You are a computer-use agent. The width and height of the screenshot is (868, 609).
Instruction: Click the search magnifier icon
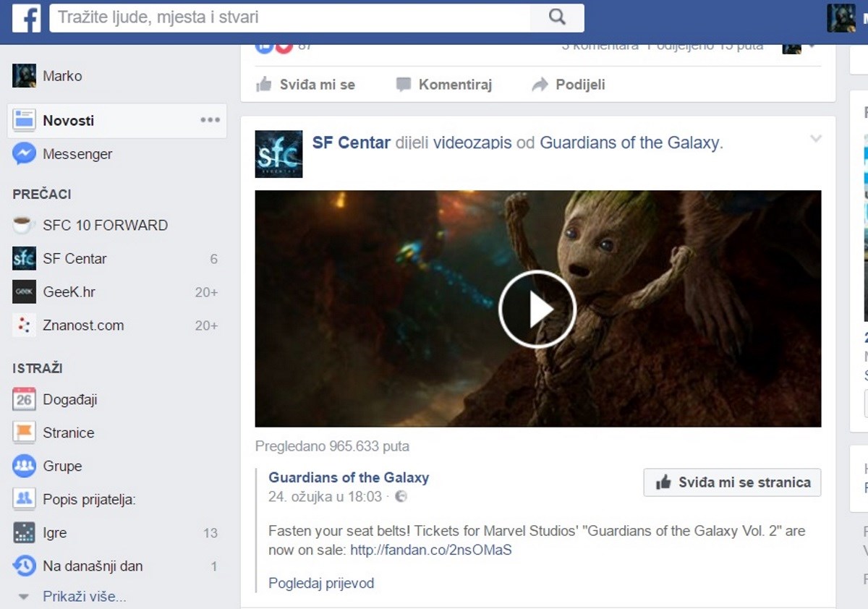tap(556, 18)
